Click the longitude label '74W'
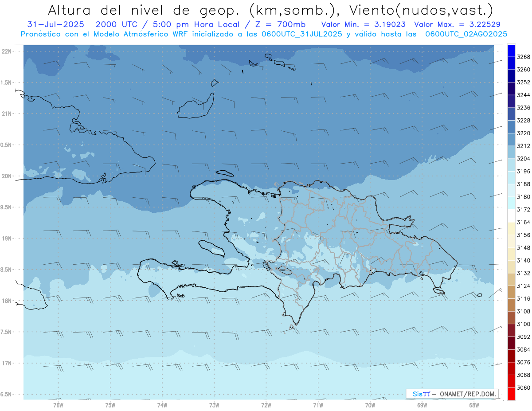 pyautogui.click(x=162, y=405)
